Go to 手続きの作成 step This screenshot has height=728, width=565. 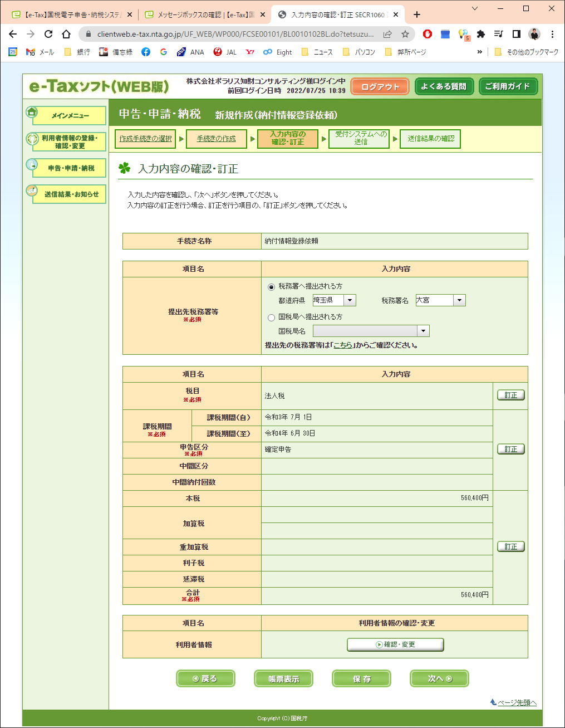[x=216, y=139]
